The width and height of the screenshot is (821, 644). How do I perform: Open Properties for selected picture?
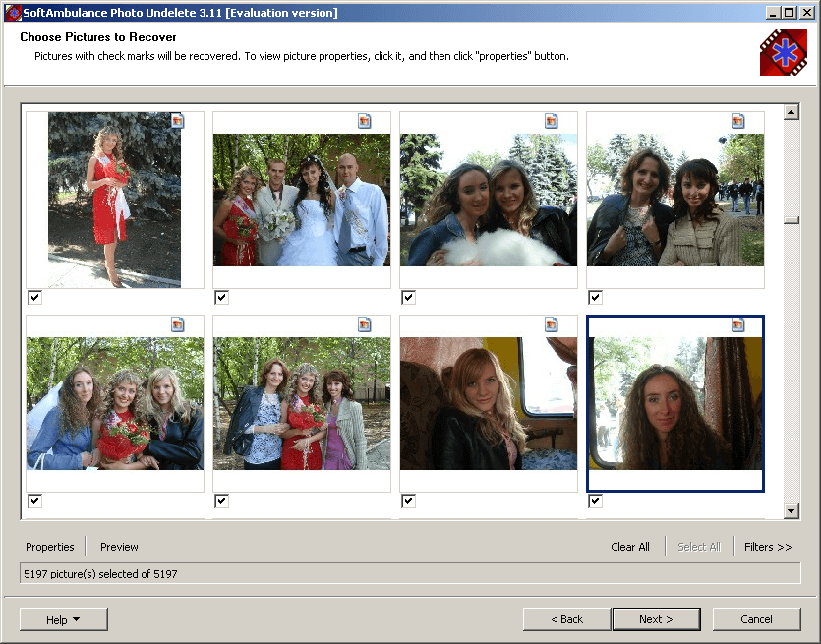click(x=50, y=547)
